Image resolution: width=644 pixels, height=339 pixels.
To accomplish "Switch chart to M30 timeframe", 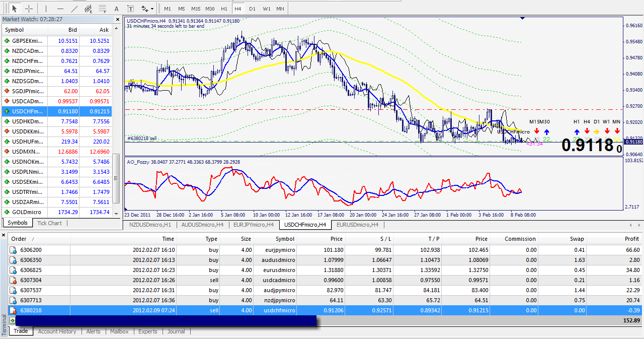I will (x=210, y=9).
